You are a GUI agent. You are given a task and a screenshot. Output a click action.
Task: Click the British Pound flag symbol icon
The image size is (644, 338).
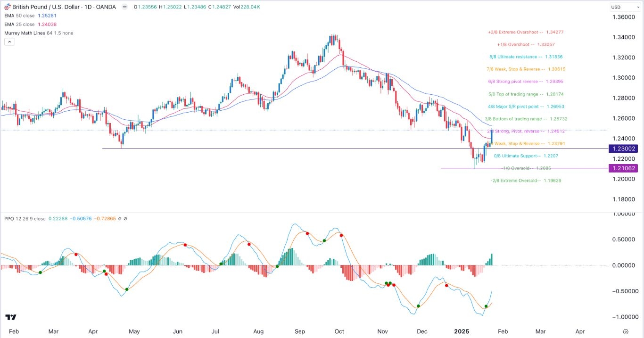click(x=7, y=7)
